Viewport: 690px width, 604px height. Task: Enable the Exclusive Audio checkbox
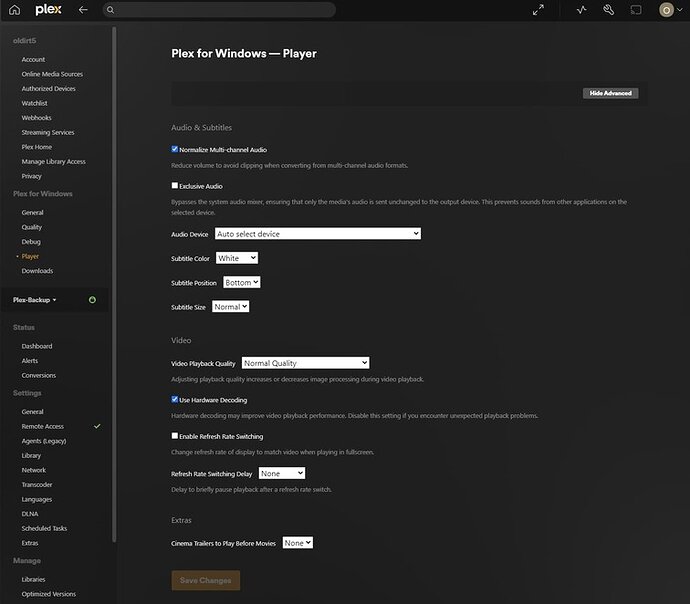pos(175,186)
